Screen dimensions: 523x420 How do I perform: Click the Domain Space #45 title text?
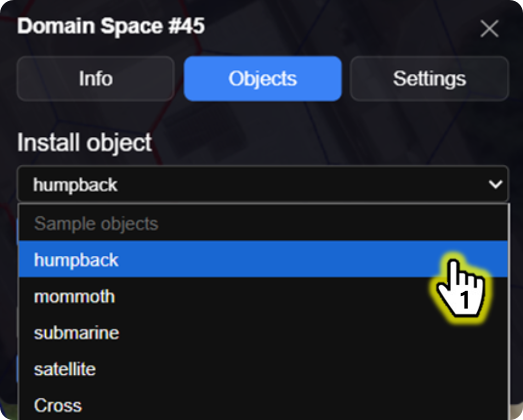111,27
